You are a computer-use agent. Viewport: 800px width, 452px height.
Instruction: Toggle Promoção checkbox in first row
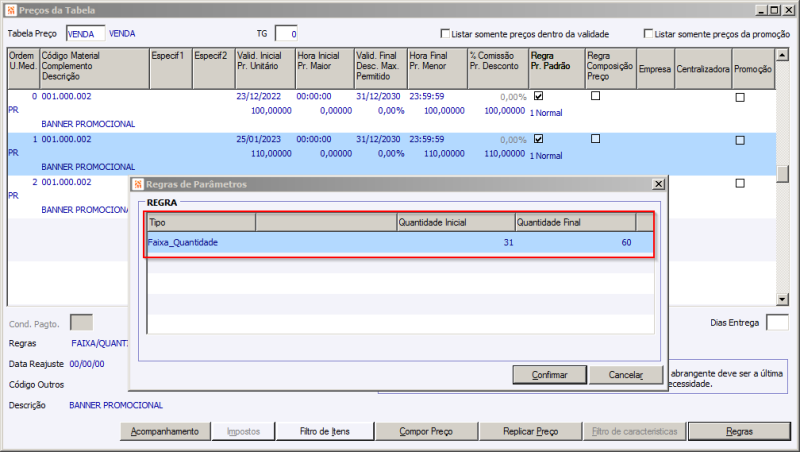pos(741,98)
